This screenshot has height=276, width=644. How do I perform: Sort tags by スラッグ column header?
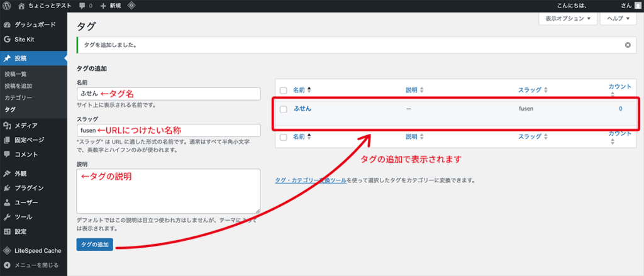coord(529,91)
